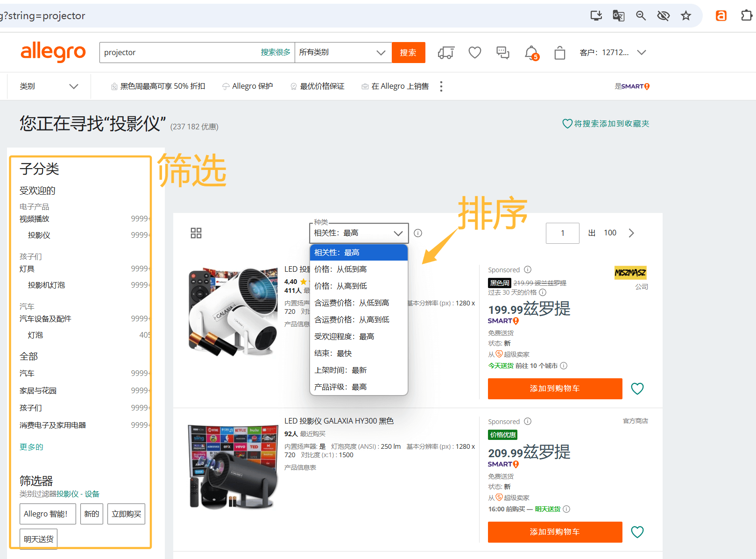Select sort option 产品评级: 最高

point(359,387)
